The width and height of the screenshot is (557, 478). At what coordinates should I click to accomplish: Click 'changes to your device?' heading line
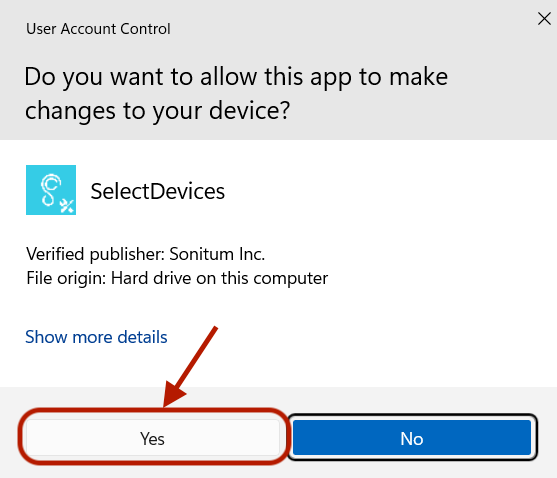tap(157, 111)
